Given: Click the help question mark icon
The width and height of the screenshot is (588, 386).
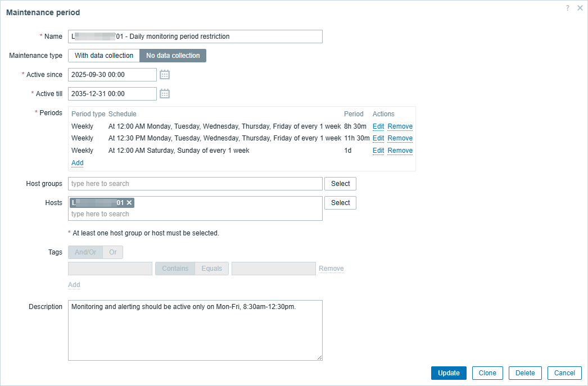Looking at the screenshot, I should [568, 8].
